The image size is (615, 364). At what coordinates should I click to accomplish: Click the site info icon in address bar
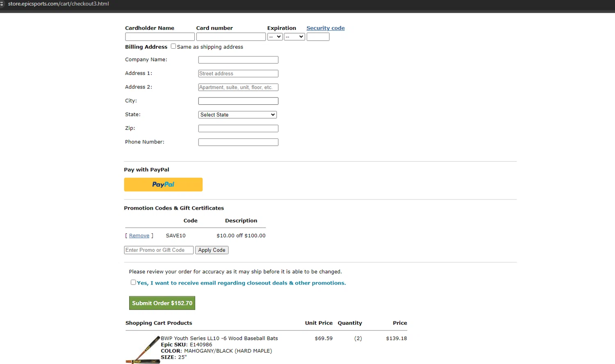(x=2, y=4)
